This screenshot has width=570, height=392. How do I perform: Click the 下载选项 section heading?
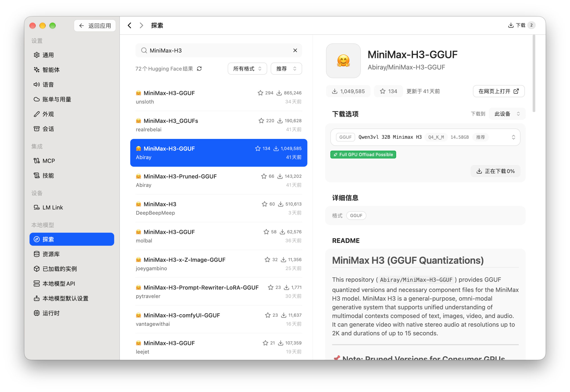[345, 114]
